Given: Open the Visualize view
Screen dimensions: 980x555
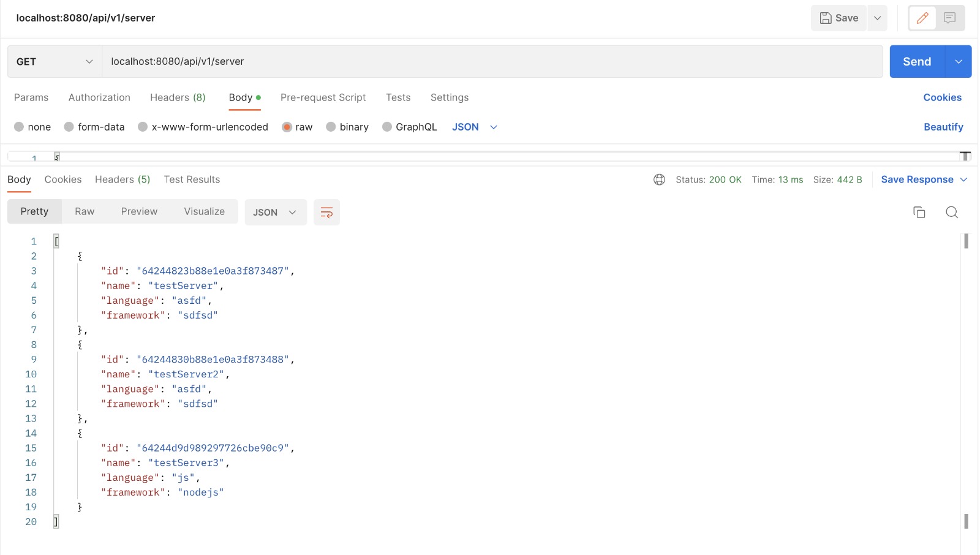Looking at the screenshot, I should 204,211.
